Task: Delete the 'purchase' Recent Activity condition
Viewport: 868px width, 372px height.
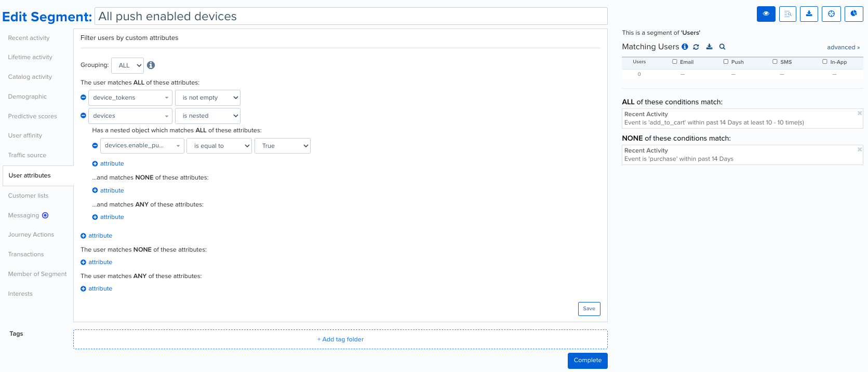Action: coord(859,149)
